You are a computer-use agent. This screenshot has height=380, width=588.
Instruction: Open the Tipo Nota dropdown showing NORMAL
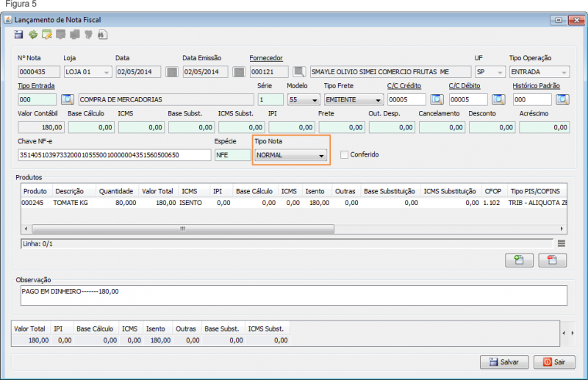tap(290, 155)
